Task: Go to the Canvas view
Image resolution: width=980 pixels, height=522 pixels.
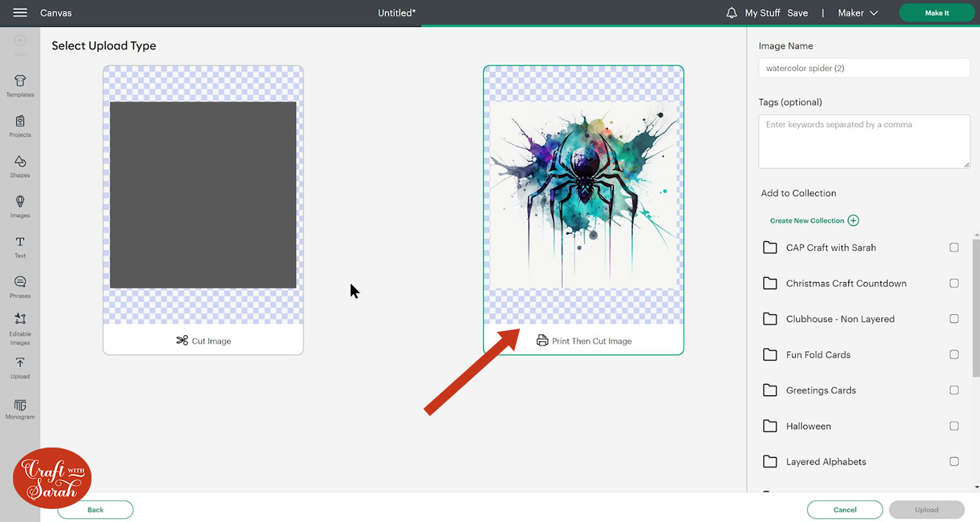Action: (x=56, y=13)
